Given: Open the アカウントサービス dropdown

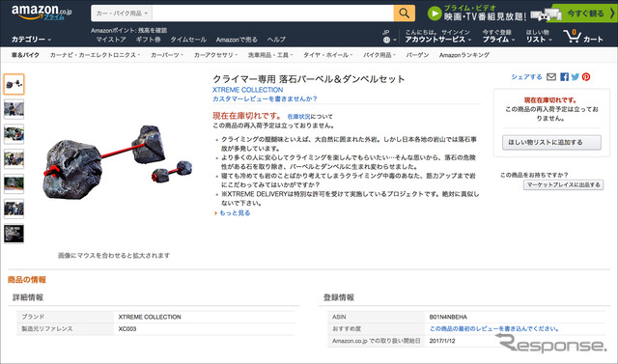Looking at the screenshot, I should coord(438,40).
